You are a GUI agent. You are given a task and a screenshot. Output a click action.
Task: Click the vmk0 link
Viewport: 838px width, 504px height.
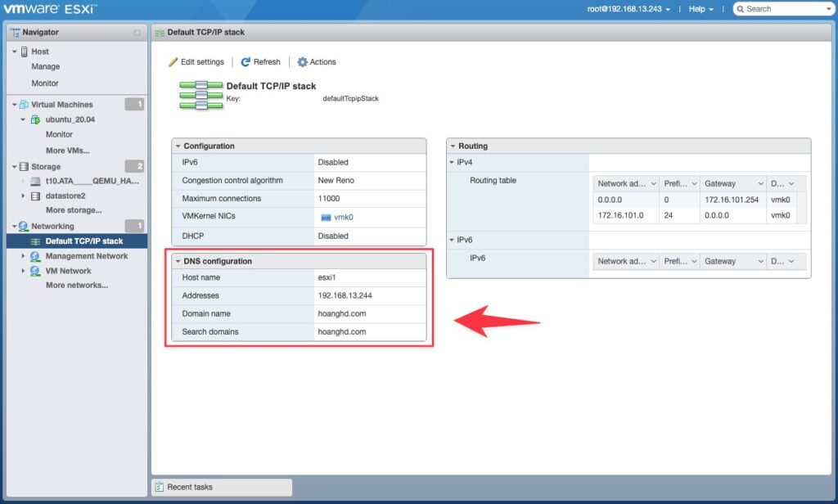click(343, 218)
